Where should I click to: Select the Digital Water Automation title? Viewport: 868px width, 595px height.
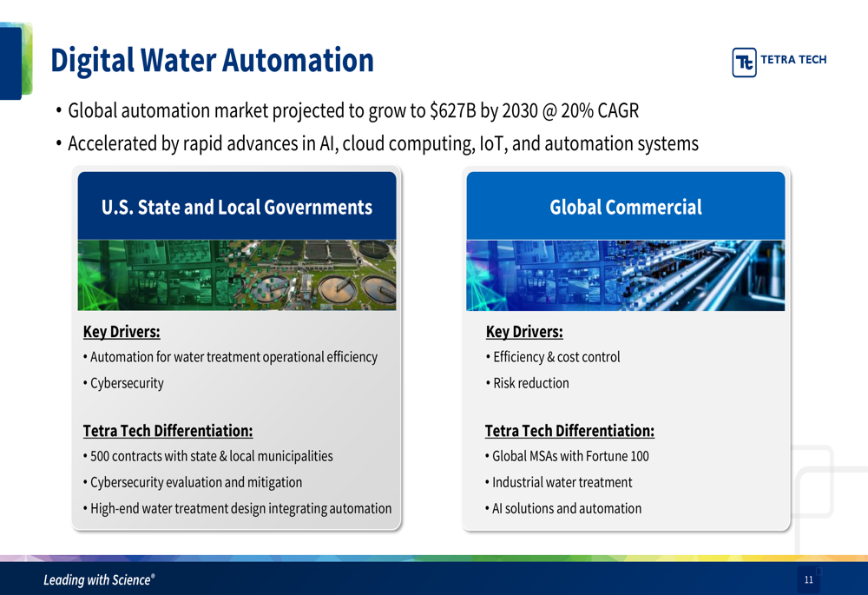tap(212, 61)
